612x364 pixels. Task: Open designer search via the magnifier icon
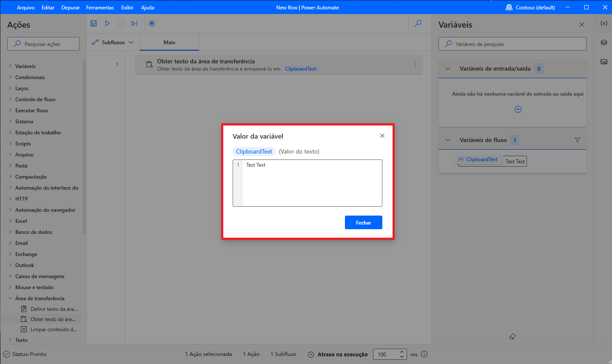click(x=418, y=23)
